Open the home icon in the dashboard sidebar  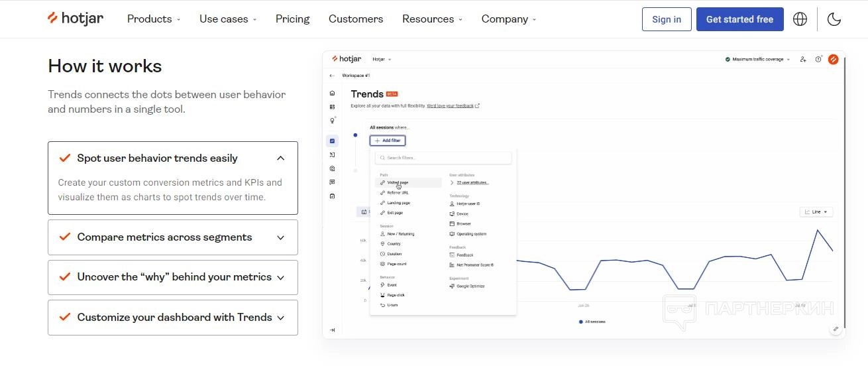[x=332, y=93]
